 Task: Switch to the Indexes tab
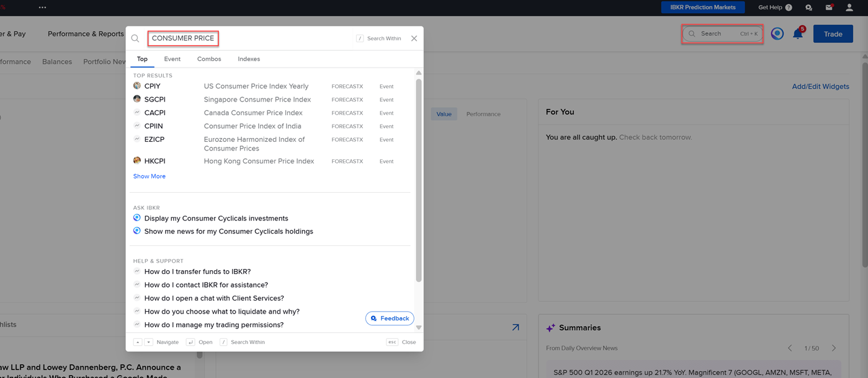point(249,59)
